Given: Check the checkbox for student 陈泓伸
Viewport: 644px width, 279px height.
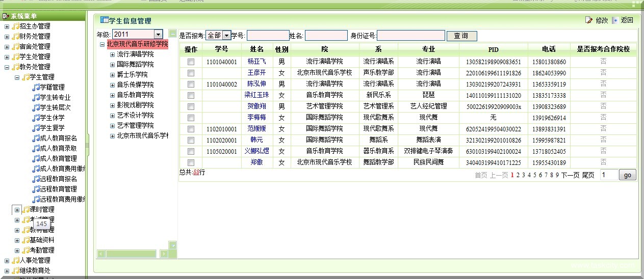Looking at the screenshot, I should point(191,84).
